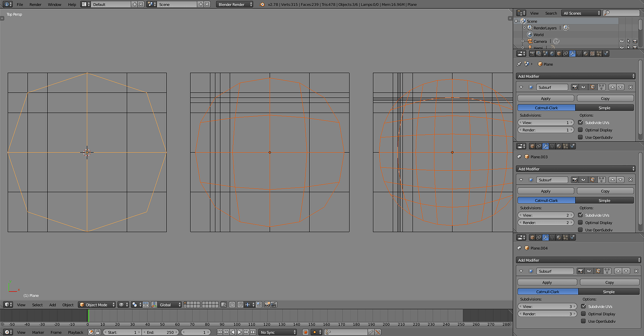Open the Object Mode selector

[x=97, y=305]
